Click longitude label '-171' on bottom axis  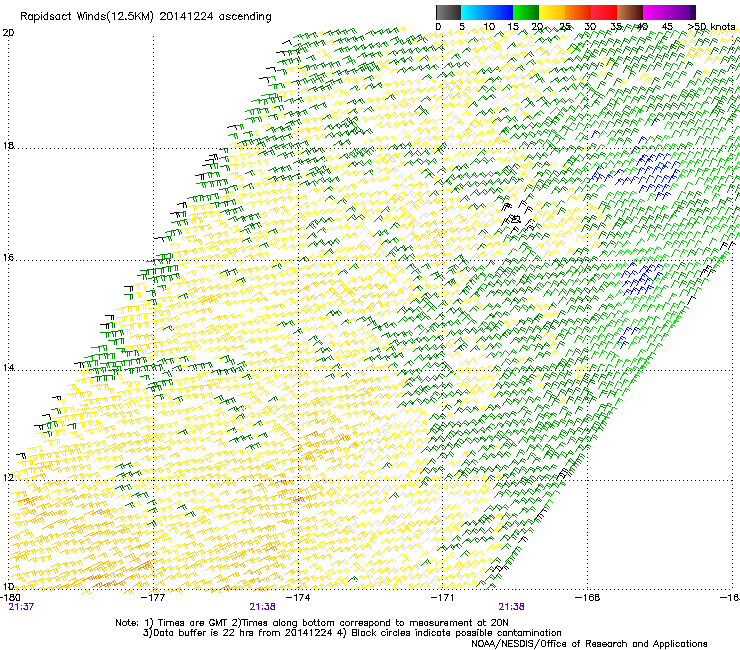[x=443, y=598]
